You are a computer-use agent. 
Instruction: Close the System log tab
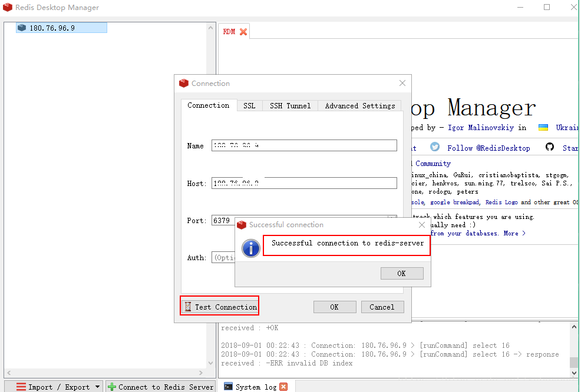click(x=283, y=387)
